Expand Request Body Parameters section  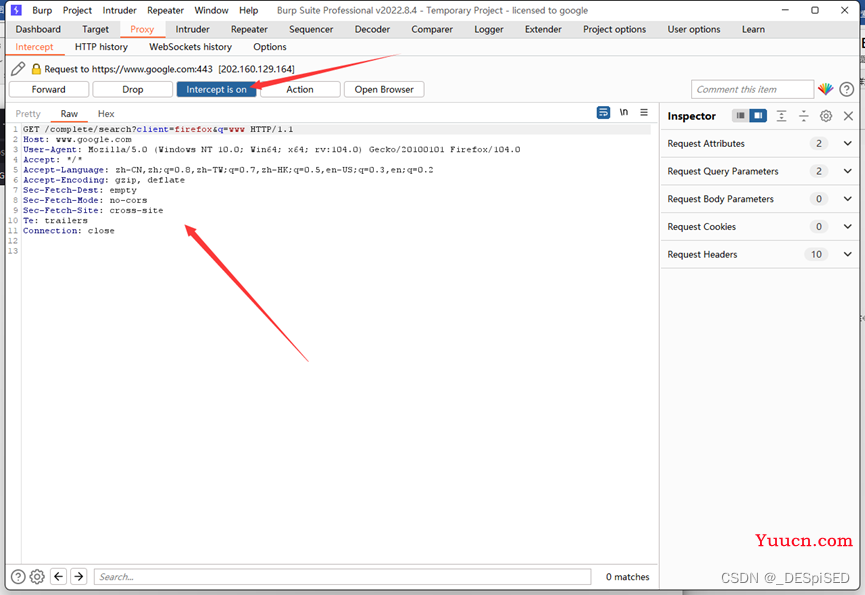tap(759, 199)
